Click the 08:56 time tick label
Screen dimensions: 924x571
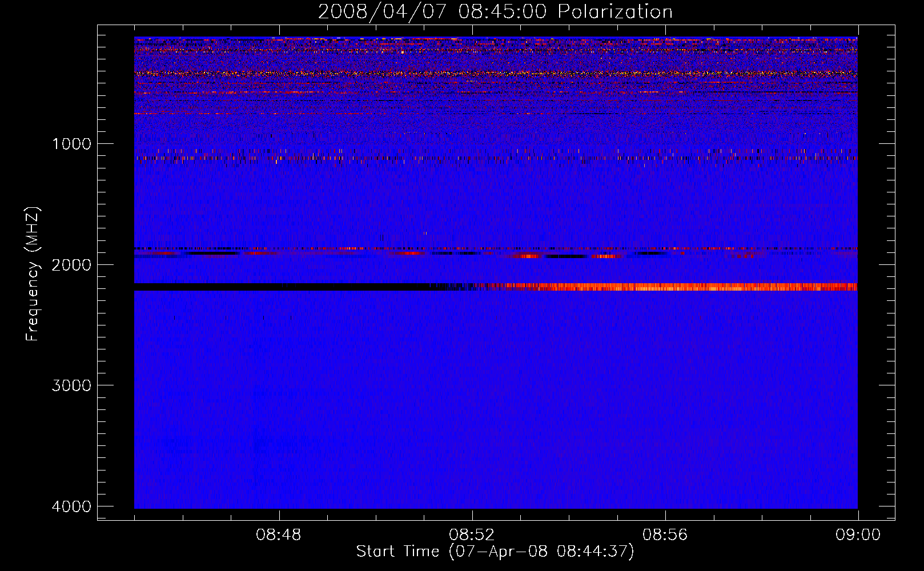[x=665, y=535]
